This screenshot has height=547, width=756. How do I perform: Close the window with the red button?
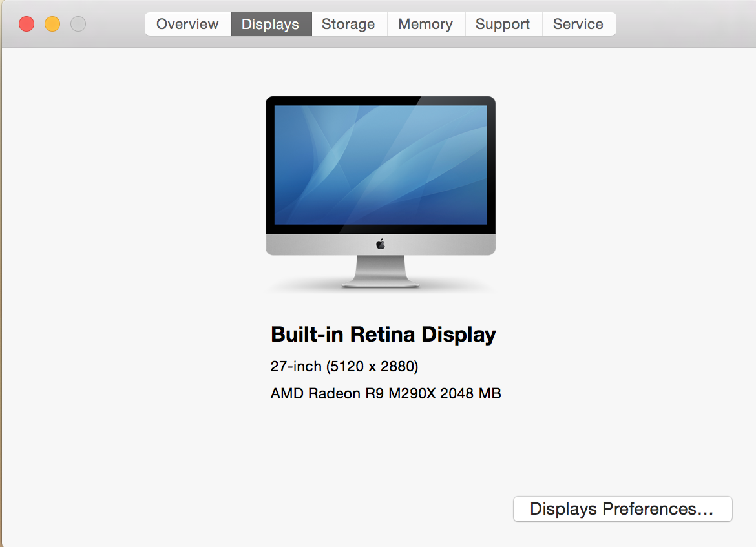click(26, 24)
